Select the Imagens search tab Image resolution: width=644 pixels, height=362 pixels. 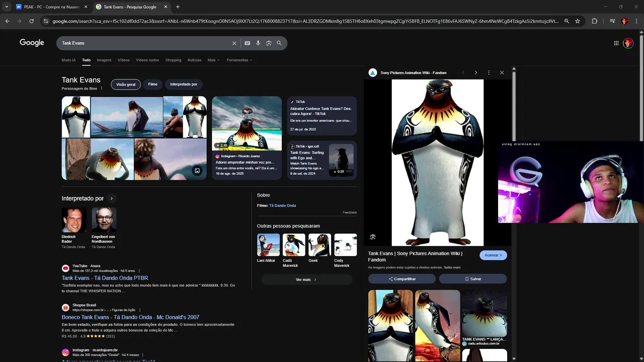click(x=104, y=60)
